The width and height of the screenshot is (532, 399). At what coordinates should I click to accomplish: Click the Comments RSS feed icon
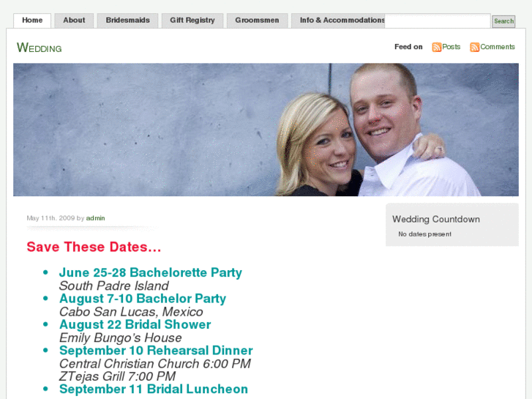click(x=474, y=47)
